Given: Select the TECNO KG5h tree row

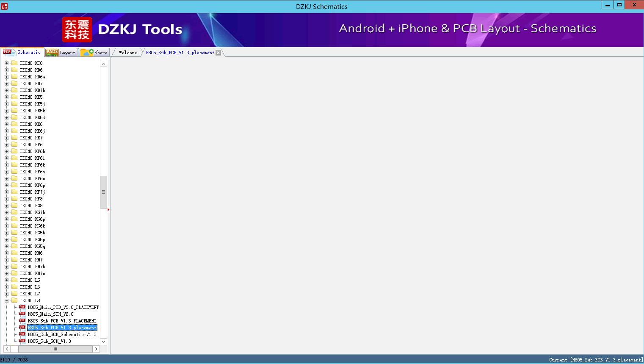Looking at the screenshot, I should coord(32,233).
